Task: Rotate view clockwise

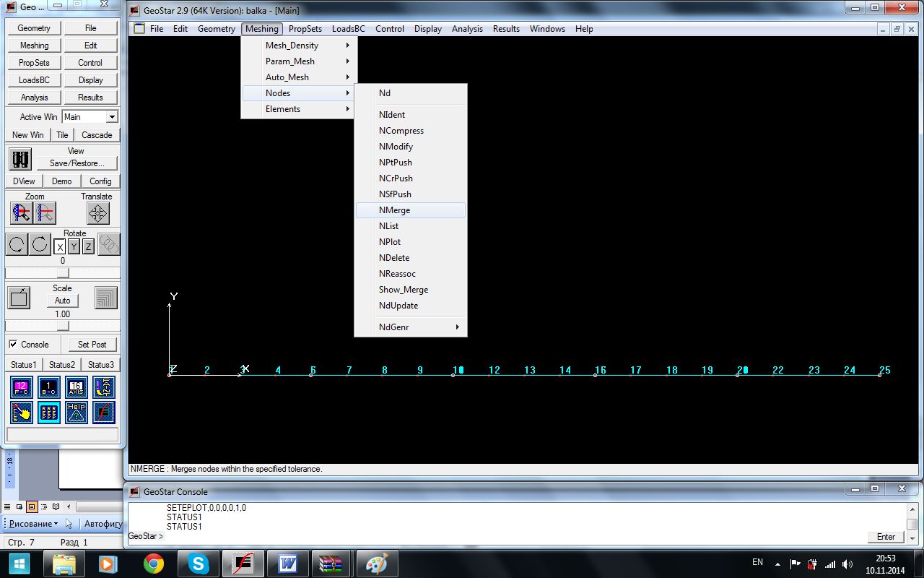Action: pos(40,245)
